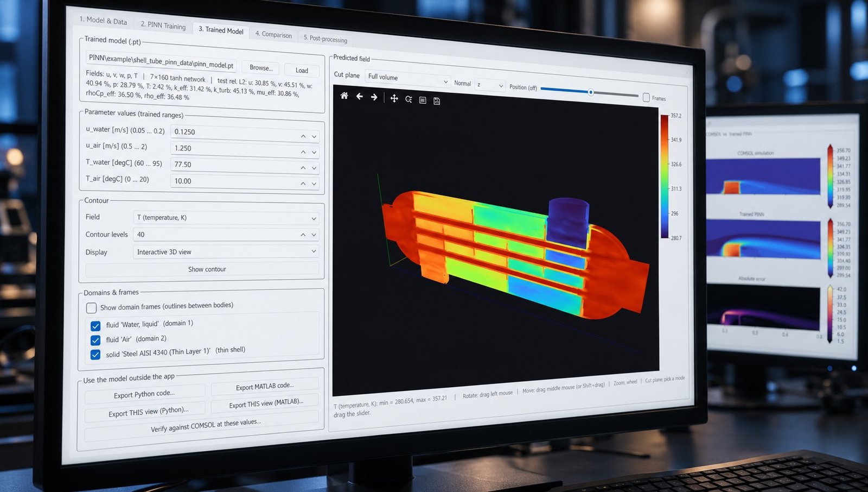Screen dimensions: 868x492
Task: Open the Display dropdown showing Interactive 3D view
Action: (226, 251)
